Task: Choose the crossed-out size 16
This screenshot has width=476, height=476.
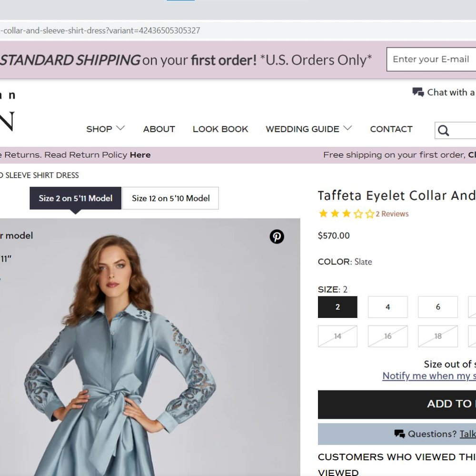Action: 387,336
